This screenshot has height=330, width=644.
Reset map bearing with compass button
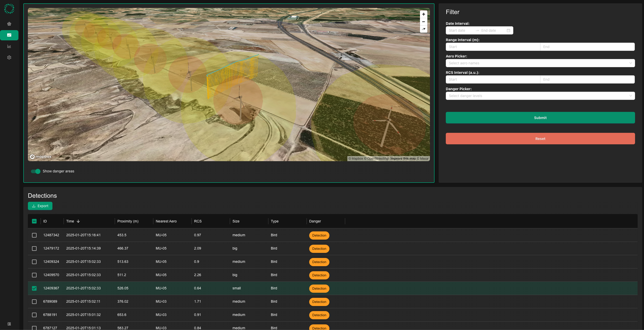click(424, 29)
